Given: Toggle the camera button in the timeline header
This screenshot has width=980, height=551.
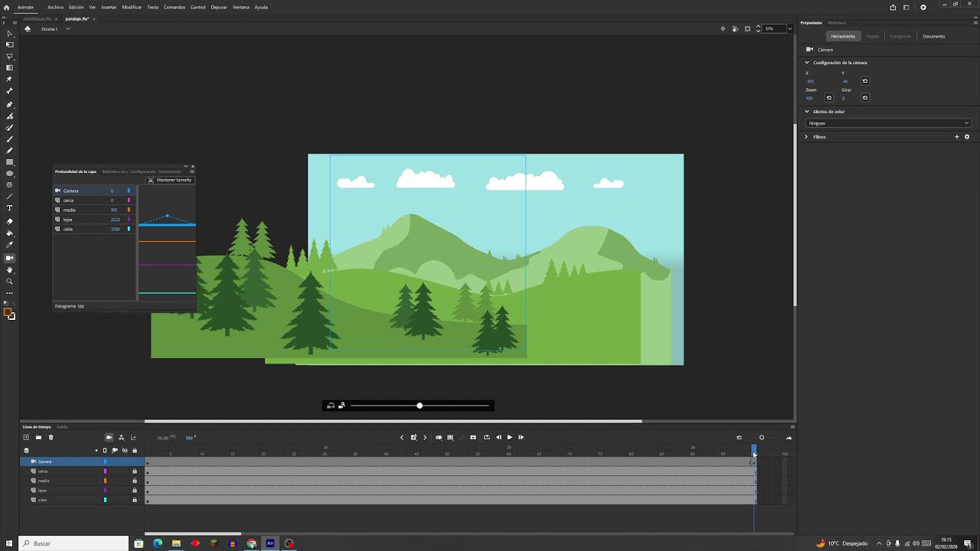Looking at the screenshot, I should 109,437.
